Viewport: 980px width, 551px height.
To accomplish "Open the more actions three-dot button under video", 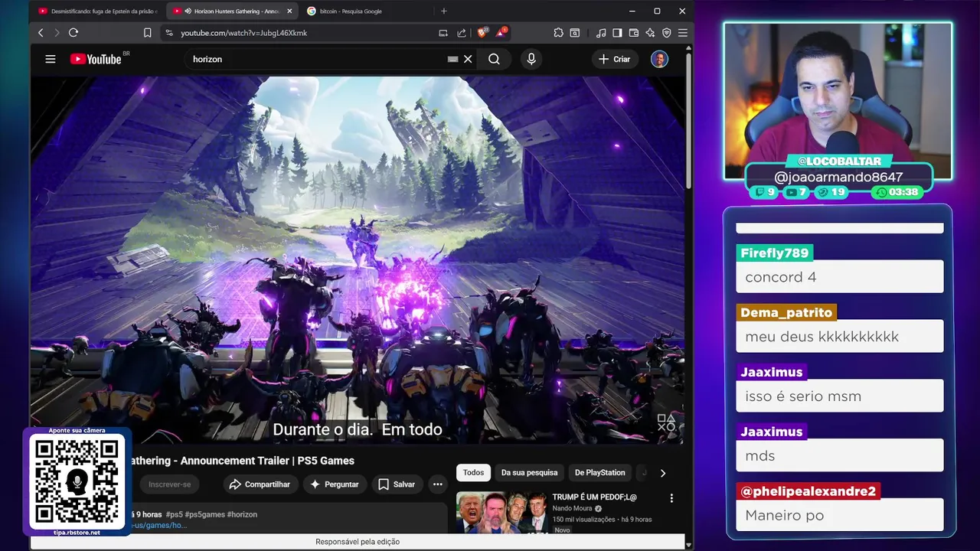I will (437, 484).
